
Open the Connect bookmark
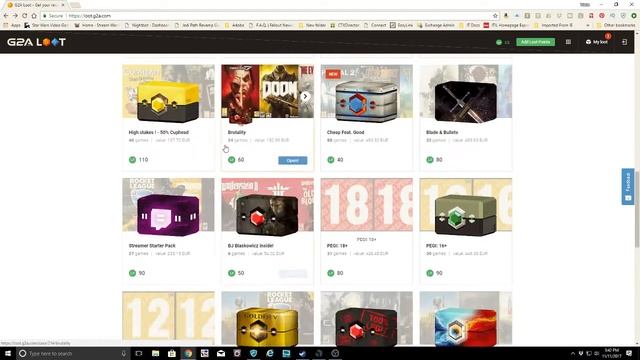coord(375,25)
